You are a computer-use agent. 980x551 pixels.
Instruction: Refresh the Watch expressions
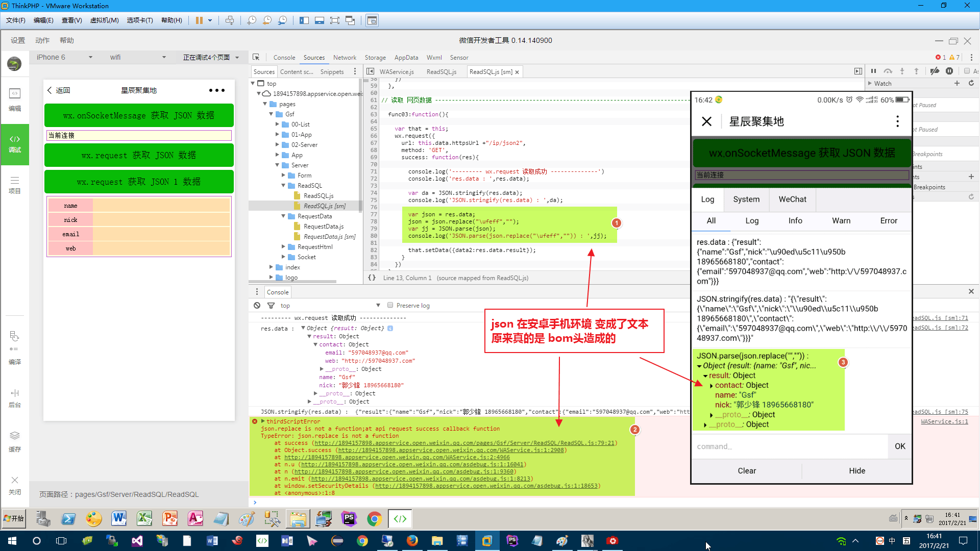point(971,83)
